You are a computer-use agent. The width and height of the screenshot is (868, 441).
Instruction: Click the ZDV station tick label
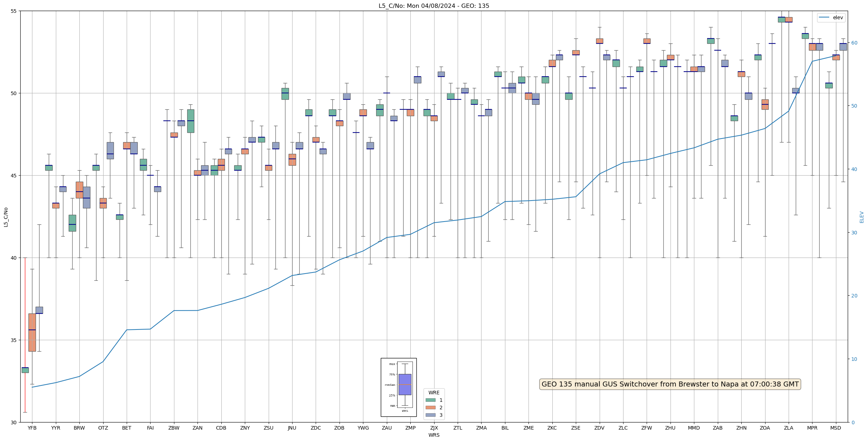coord(599,428)
